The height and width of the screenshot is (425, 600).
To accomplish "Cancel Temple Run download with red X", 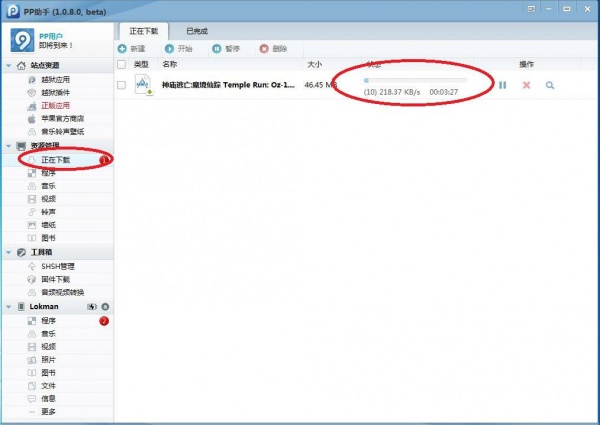I will (x=527, y=85).
